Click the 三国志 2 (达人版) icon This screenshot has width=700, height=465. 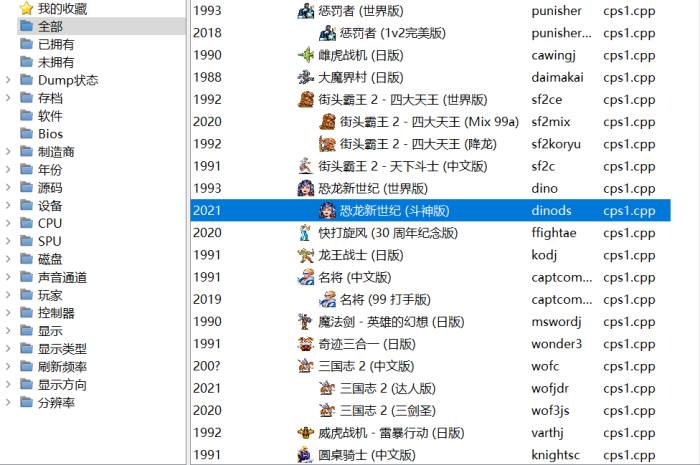(327, 388)
